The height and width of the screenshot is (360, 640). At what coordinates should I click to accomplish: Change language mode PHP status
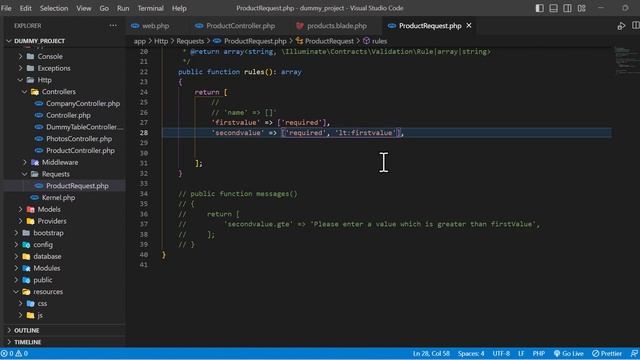pos(538,353)
